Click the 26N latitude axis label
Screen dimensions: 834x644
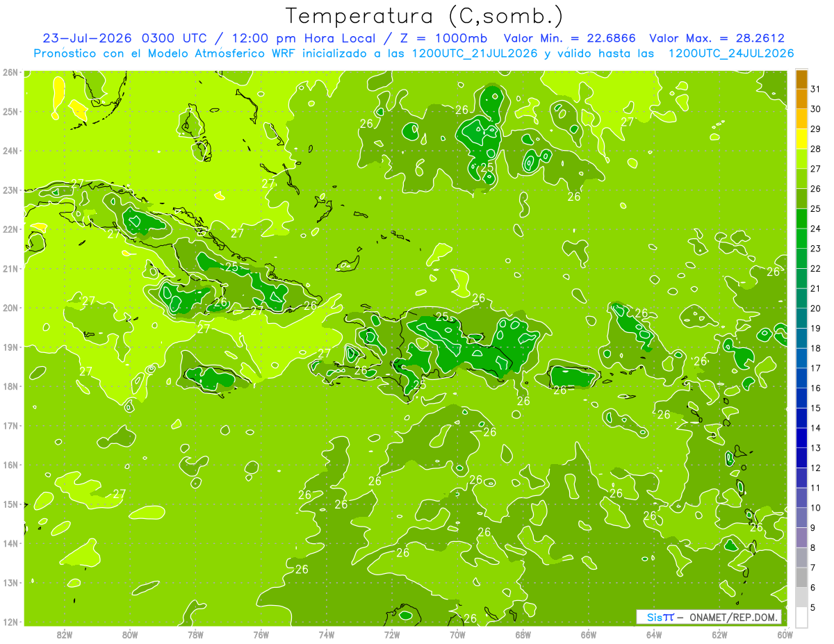point(10,72)
